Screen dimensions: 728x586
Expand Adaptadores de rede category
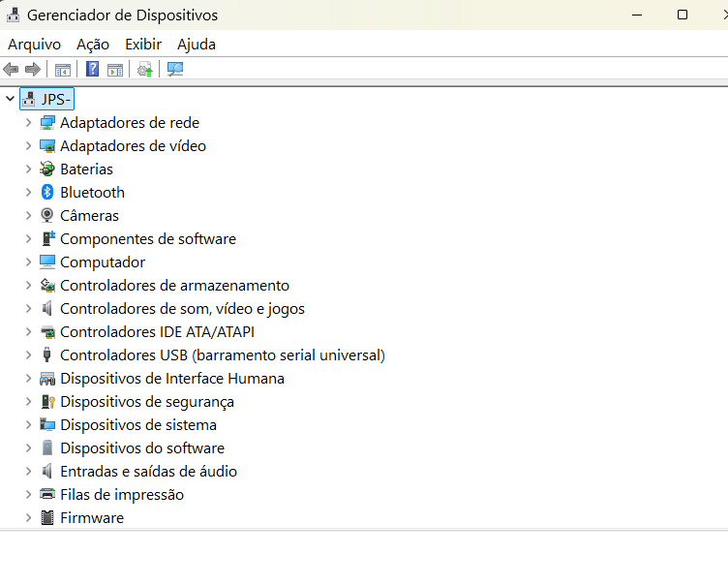click(x=28, y=123)
